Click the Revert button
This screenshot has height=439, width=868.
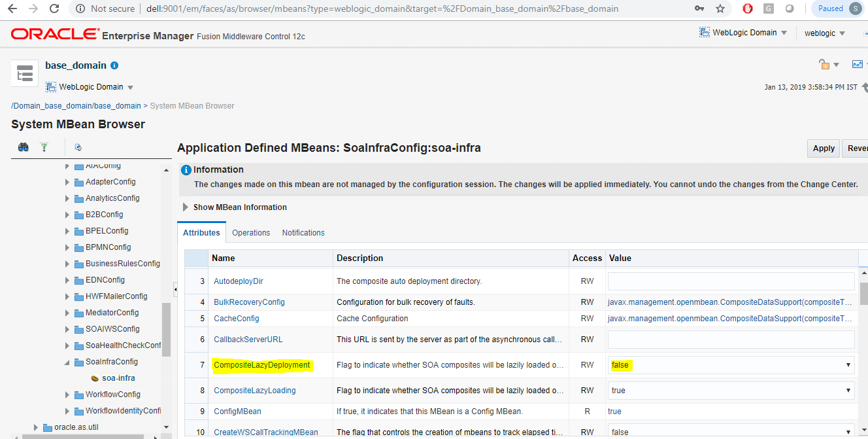click(x=856, y=149)
